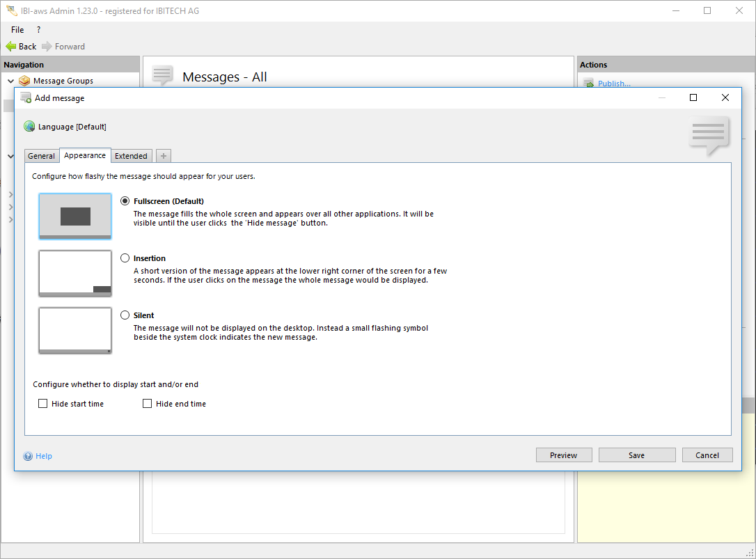Click the Forward arrow icon

tap(47, 47)
